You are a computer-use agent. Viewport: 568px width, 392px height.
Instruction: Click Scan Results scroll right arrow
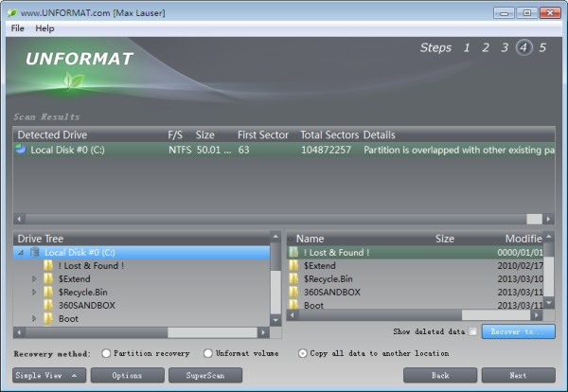tap(548, 219)
